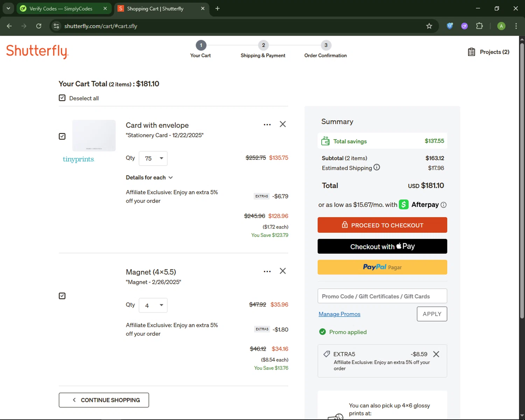Click the Projects clipboard icon
Image resolution: width=525 pixels, height=420 pixels.
click(x=471, y=52)
